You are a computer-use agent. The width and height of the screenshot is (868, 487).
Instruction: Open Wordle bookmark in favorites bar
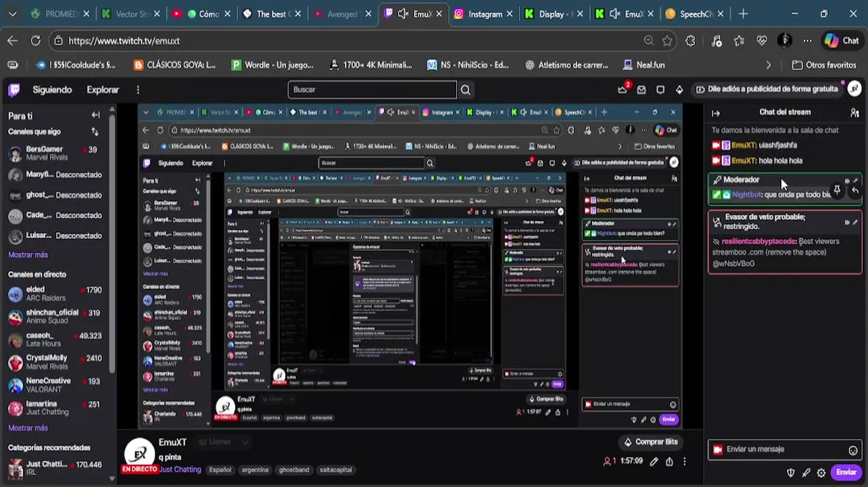point(272,65)
